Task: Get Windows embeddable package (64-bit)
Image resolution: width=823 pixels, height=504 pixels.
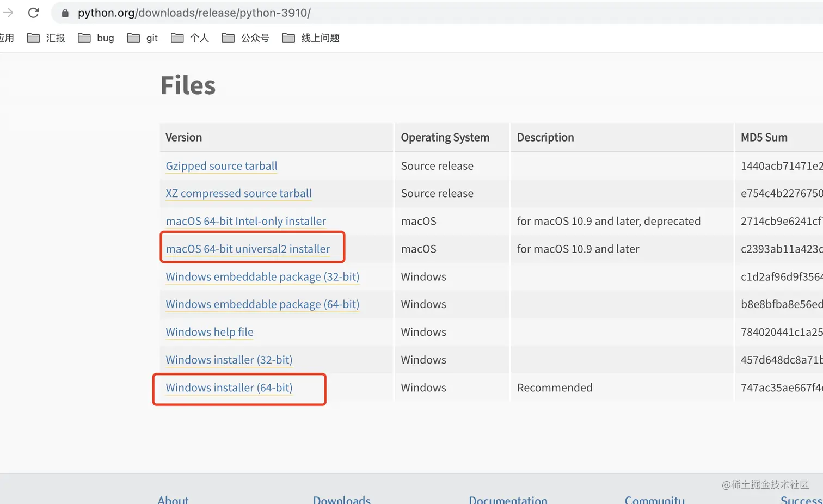Action: (x=262, y=304)
